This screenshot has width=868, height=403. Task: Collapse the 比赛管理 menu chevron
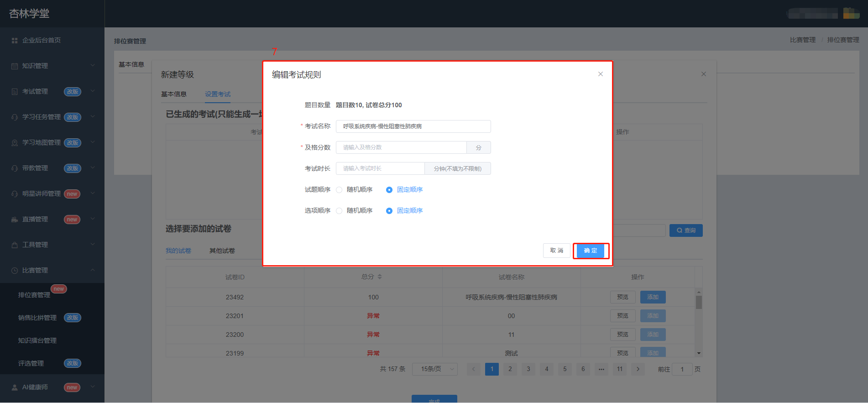pyautogui.click(x=93, y=270)
